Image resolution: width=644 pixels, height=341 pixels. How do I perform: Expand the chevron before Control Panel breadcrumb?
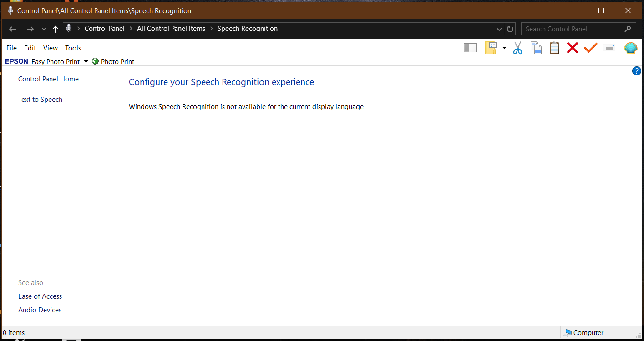pos(79,29)
